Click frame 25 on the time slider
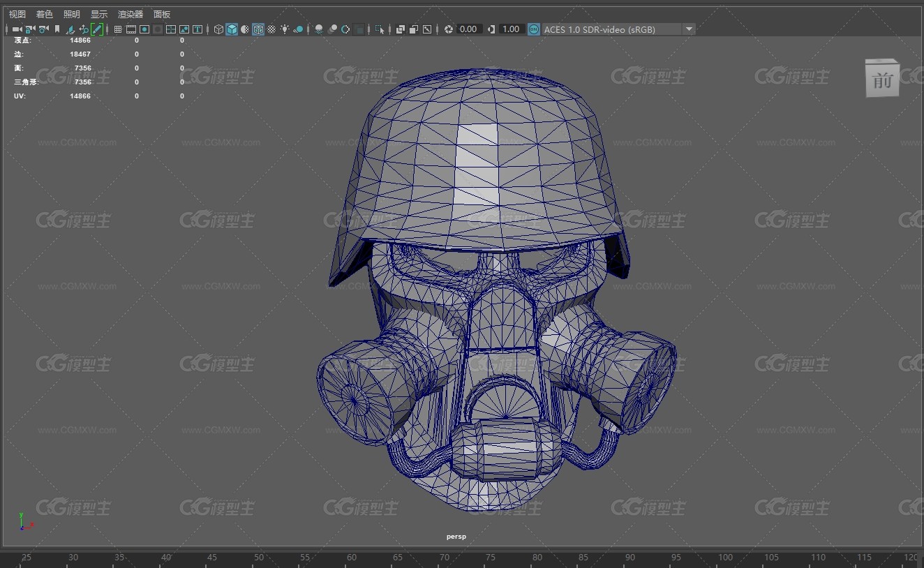 click(27, 558)
